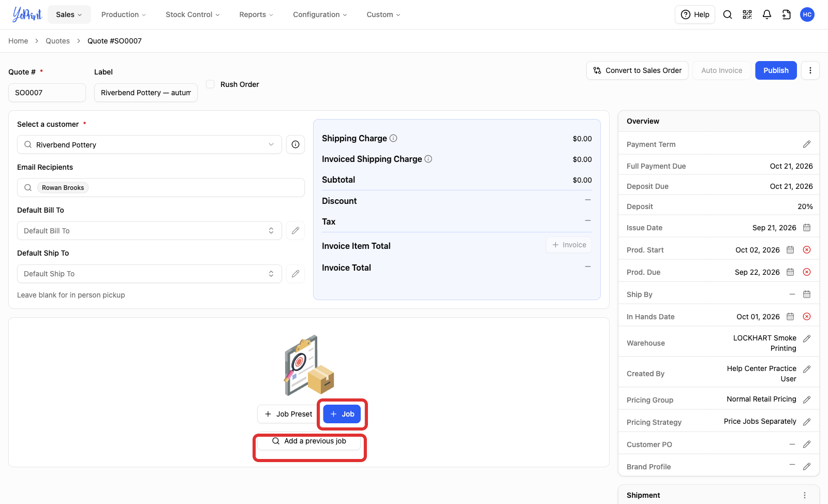This screenshot has width=828, height=504.
Task: Click the Email Recipients field
Action: (161, 187)
